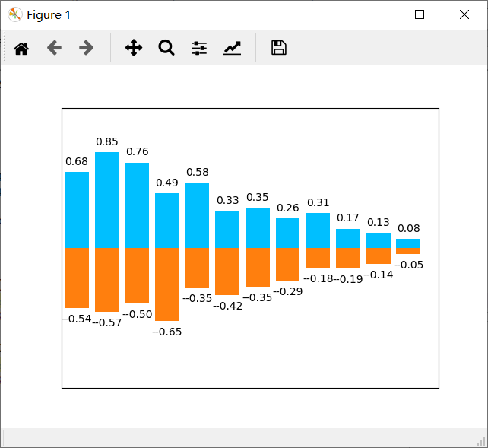Click the value label 0.13
The image size is (488, 448).
[379, 222]
